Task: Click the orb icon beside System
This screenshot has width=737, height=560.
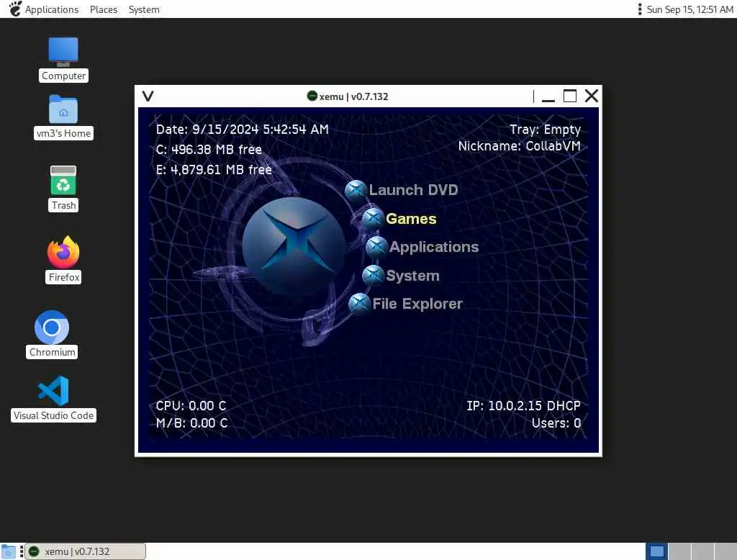Action: coord(374,276)
